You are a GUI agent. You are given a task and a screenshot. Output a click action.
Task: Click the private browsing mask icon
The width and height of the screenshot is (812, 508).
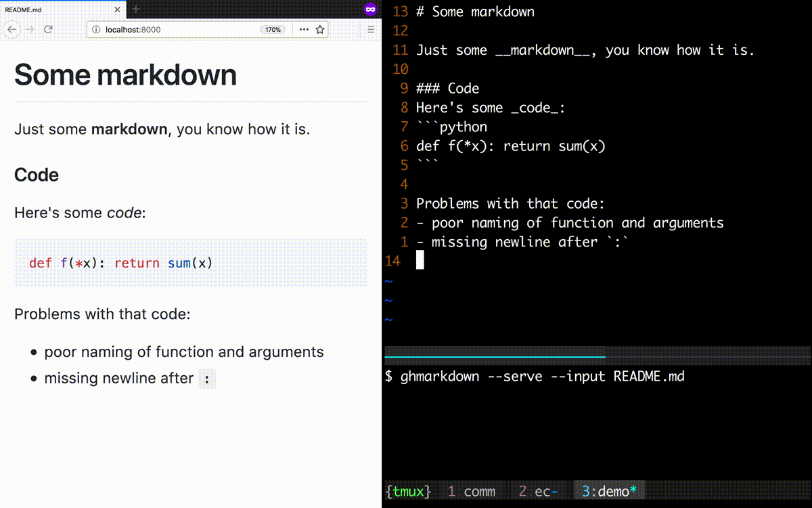click(370, 9)
